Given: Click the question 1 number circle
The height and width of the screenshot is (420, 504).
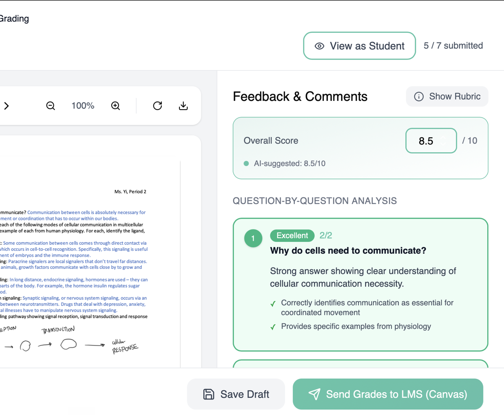Looking at the screenshot, I should [x=253, y=239].
